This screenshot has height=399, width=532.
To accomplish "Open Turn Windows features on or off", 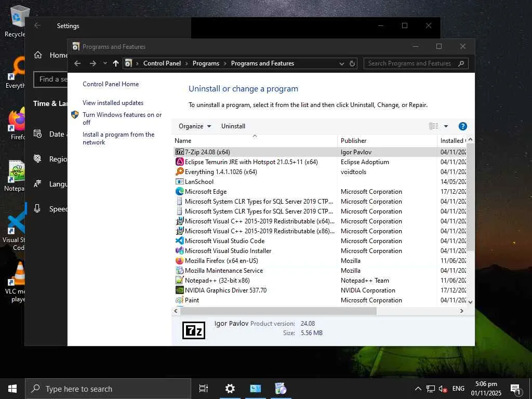I will pyautogui.click(x=122, y=118).
